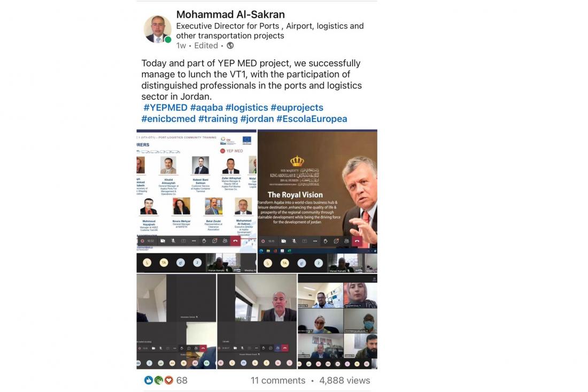Click the red heart love reaction icon
The height and width of the screenshot is (392, 588).
pyautogui.click(x=169, y=380)
